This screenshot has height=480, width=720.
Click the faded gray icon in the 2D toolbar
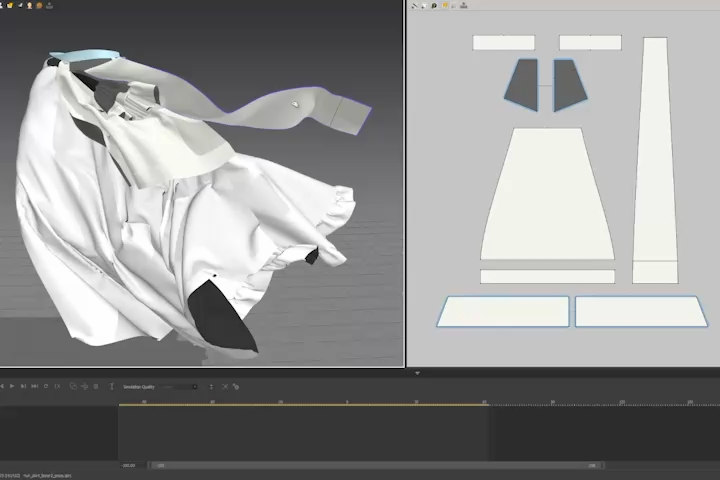(x=454, y=6)
